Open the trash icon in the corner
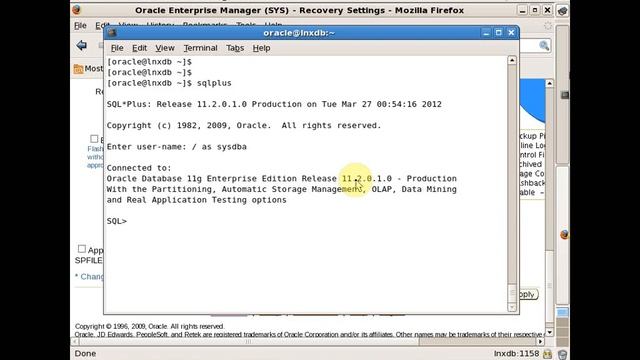This screenshot has height=360, width=640. 562,354
